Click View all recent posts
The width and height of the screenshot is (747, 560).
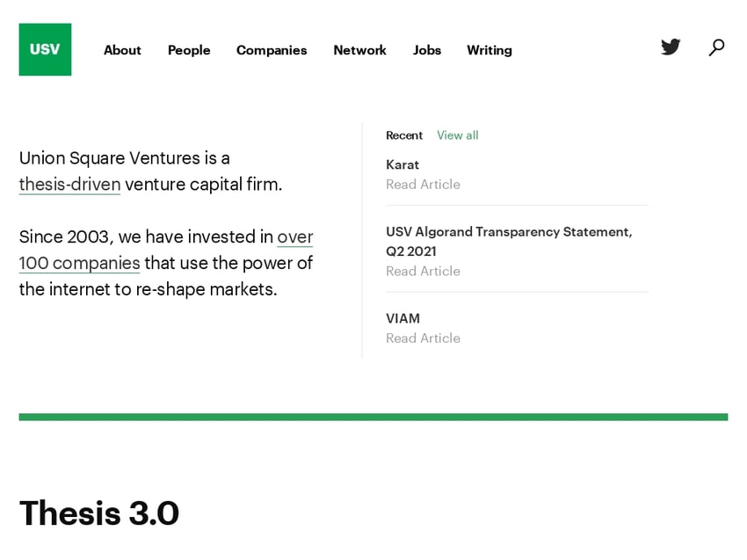[457, 135]
